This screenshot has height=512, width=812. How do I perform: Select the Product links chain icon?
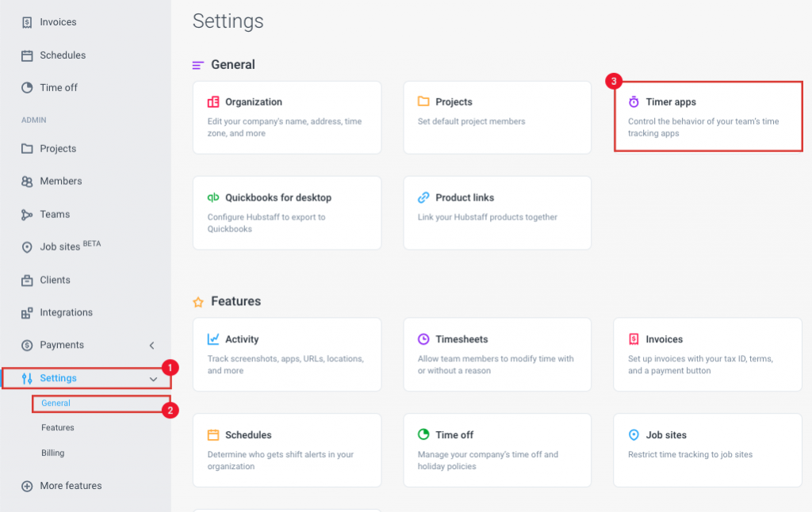pyautogui.click(x=422, y=197)
